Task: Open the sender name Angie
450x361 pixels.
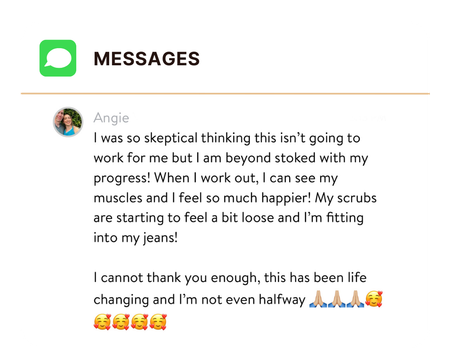Action: (x=111, y=118)
